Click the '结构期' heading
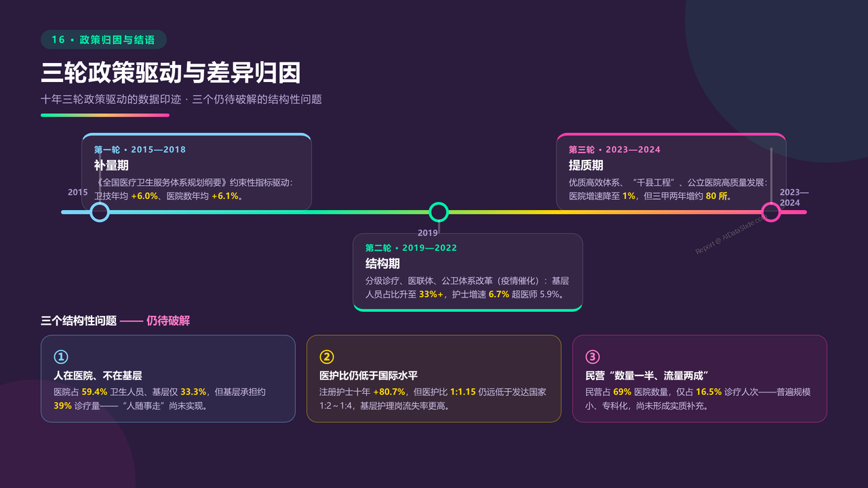The image size is (868, 488). (382, 264)
